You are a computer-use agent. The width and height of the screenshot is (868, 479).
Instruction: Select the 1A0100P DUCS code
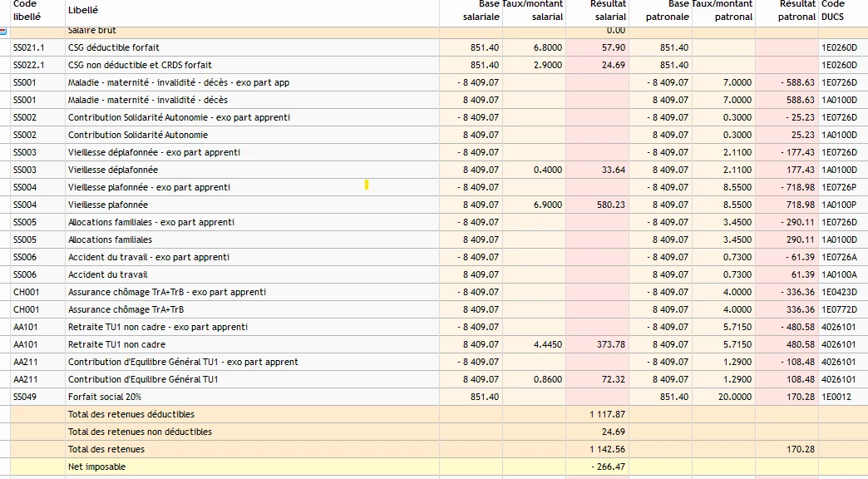point(839,205)
